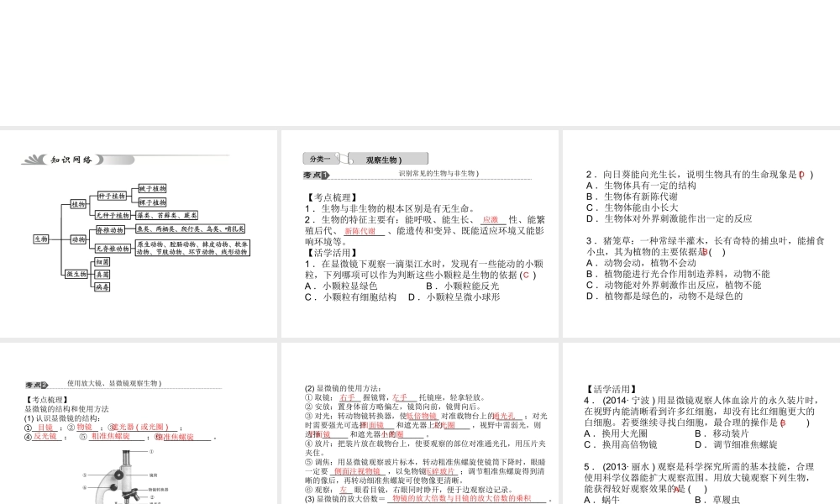Click the 分类一 tag label
The height and width of the screenshot is (504, 840).
pos(320,159)
